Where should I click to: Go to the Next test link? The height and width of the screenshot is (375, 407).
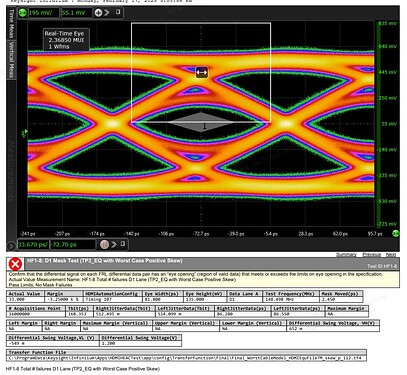pos(391,254)
